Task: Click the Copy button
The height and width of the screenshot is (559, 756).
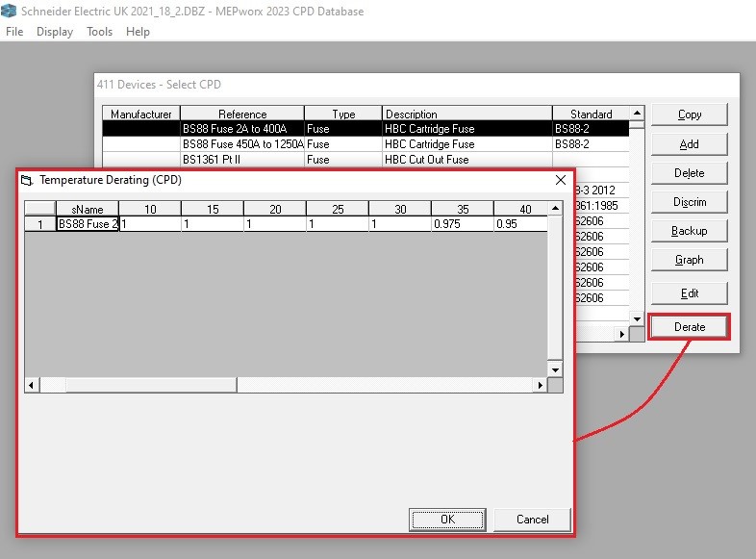Action: [x=689, y=114]
